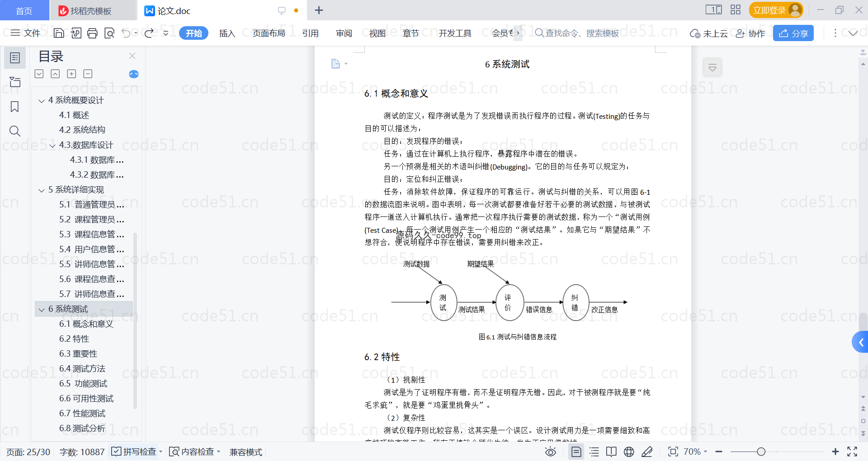Viewport: 868px width, 461px height.
Task: Select the 页面布局 ribbon tab
Action: [x=269, y=33]
